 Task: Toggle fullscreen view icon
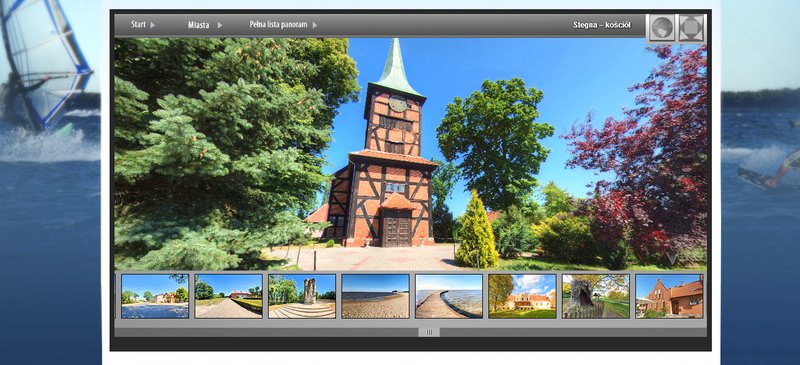coord(691,28)
